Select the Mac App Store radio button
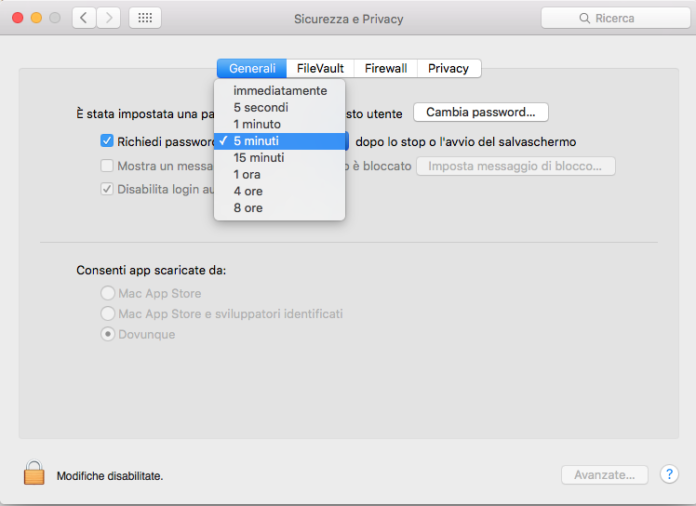Image resolution: width=696 pixels, height=506 pixels. (107, 294)
